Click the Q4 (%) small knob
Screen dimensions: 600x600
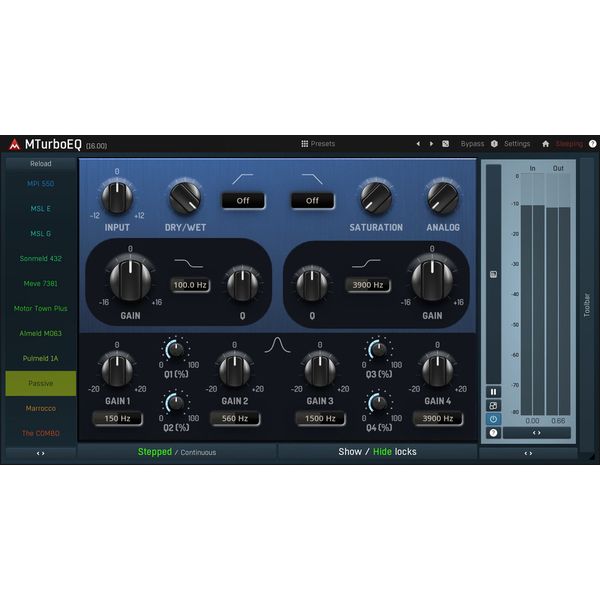[379, 403]
